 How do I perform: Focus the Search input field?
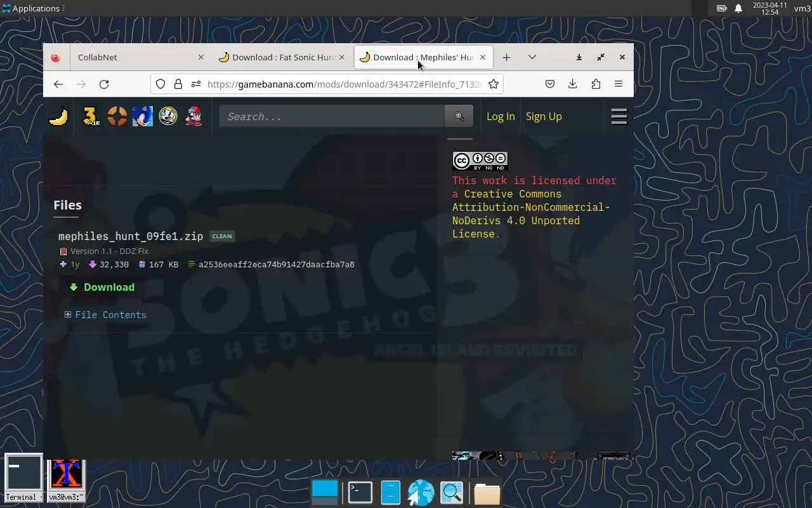click(x=332, y=116)
